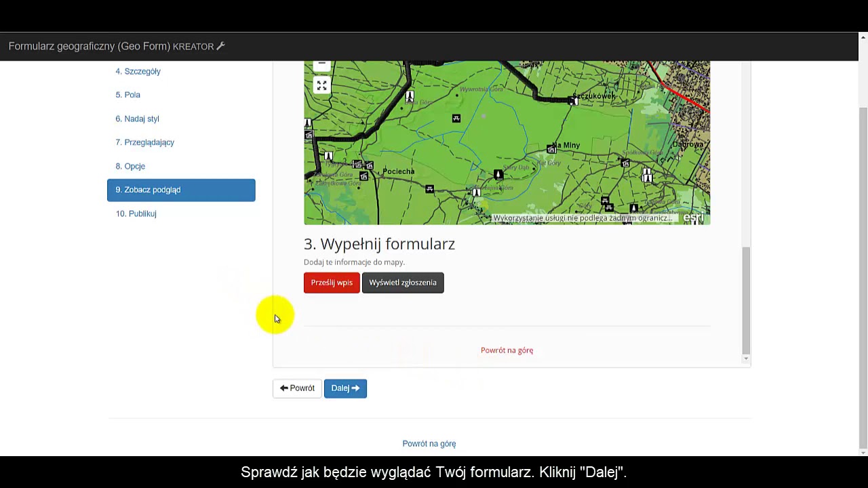Click the map attribution text Wykorzystanie usługi
Image resolution: width=868 pixels, height=488 pixels.
pyautogui.click(x=582, y=218)
